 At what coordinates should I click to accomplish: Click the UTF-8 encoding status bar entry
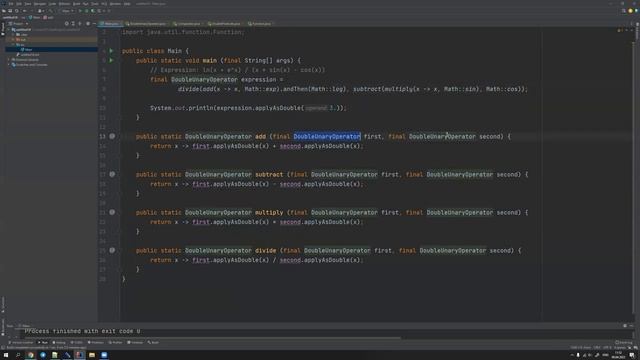607,348
